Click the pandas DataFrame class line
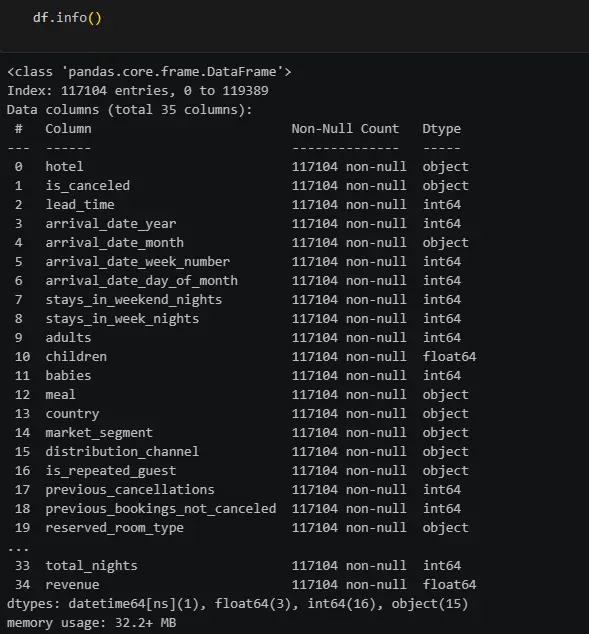589x634 pixels. click(149, 72)
